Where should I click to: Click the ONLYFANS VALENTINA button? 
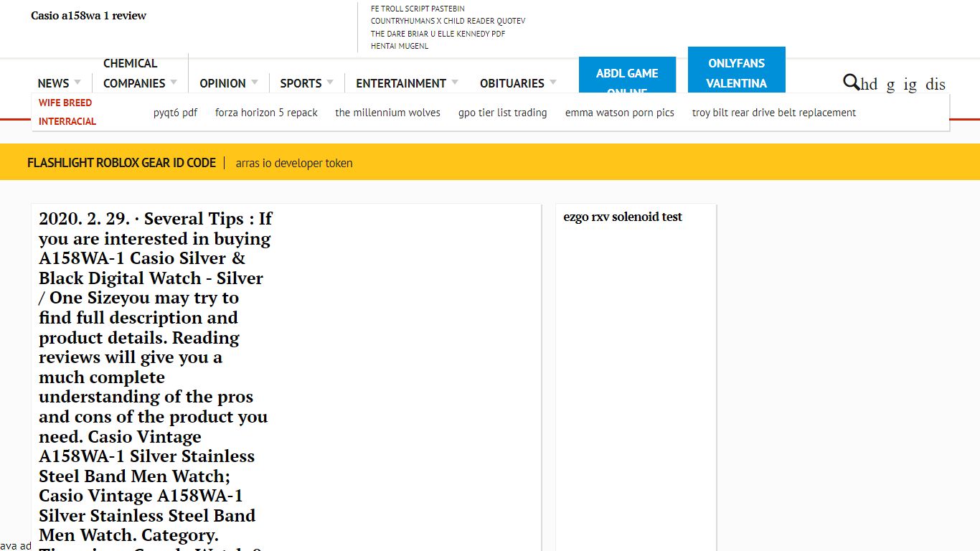[736, 70]
